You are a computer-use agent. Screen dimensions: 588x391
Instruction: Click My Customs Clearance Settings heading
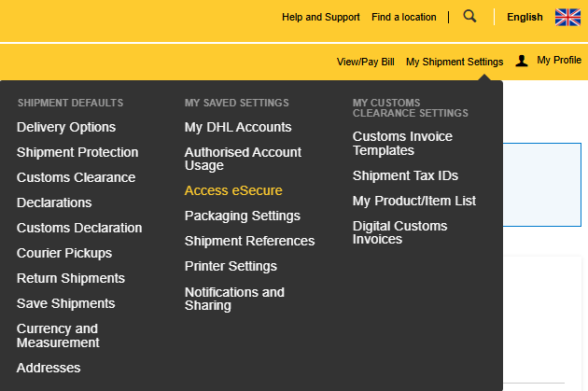point(411,108)
